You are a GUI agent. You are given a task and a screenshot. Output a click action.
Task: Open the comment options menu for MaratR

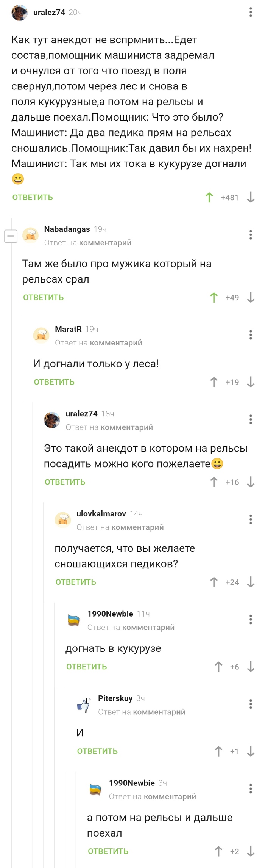(x=250, y=335)
